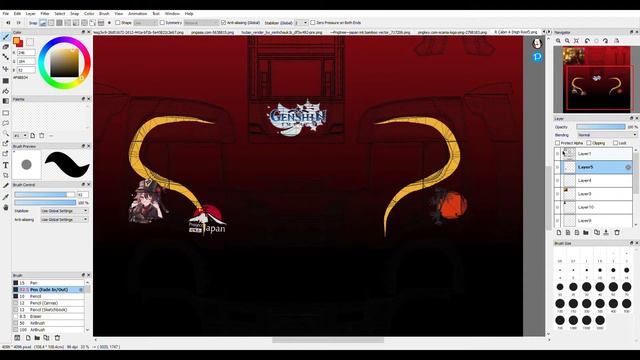
Task: Select the Brush tool in left toolbar
Action: (6, 37)
